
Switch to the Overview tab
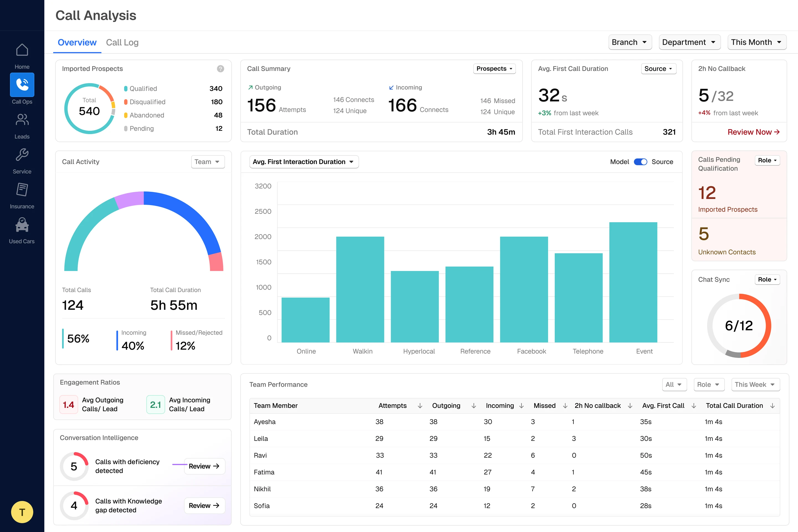click(x=77, y=42)
